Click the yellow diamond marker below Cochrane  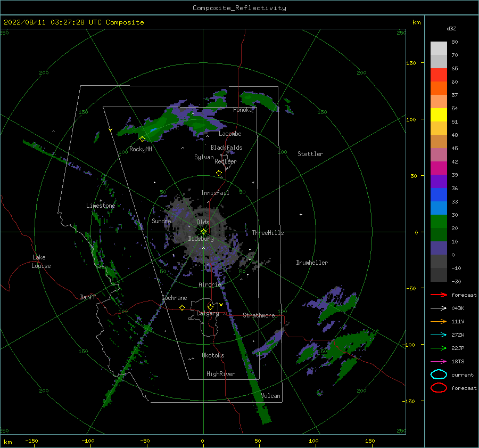click(182, 308)
